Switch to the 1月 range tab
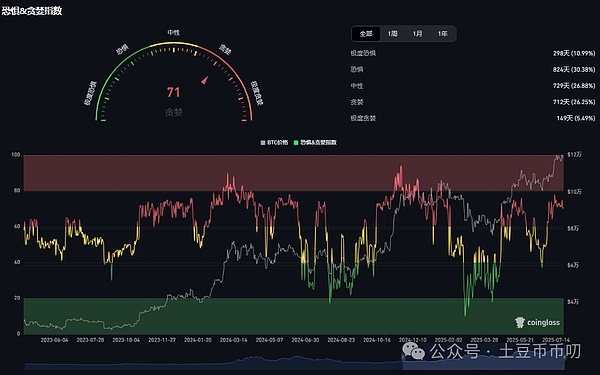Image resolution: width=600 pixels, height=375 pixels. pos(417,34)
